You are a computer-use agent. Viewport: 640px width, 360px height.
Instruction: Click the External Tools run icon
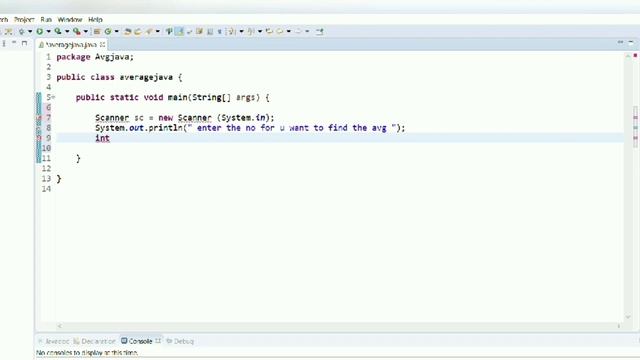coord(77,31)
